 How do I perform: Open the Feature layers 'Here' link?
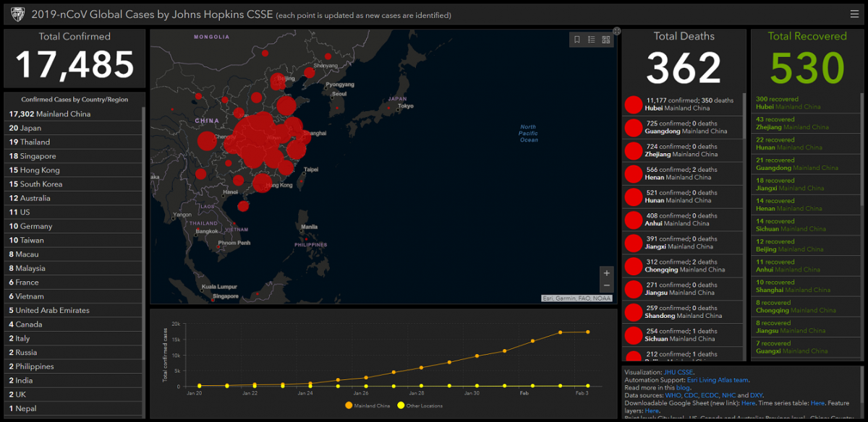tap(652, 411)
